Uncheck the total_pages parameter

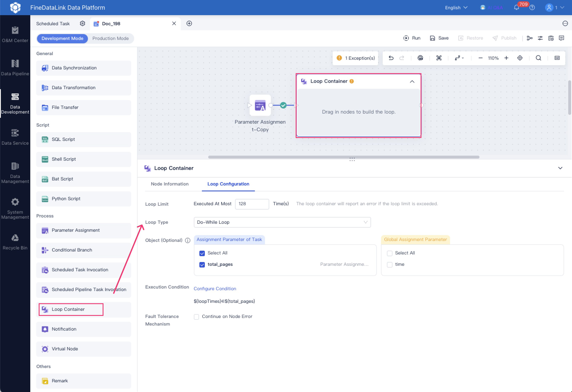pos(202,265)
